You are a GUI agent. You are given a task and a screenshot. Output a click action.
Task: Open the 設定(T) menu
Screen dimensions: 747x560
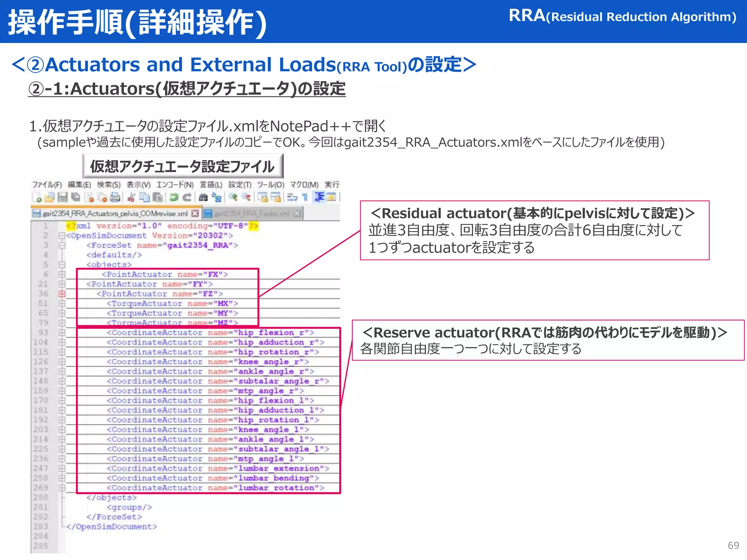pos(240,184)
